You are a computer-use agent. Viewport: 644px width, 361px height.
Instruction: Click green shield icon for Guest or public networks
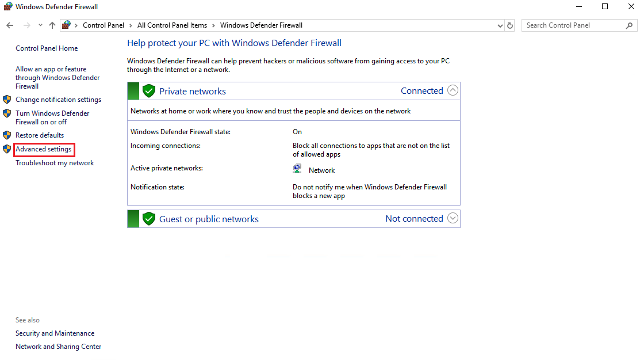pos(149,219)
